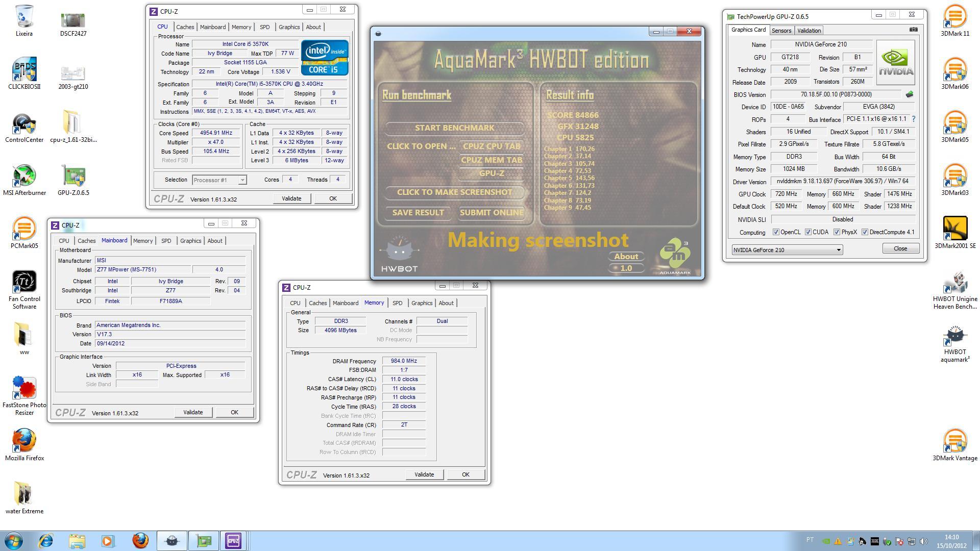The image size is (980, 551).
Task: Click SUBMIT ONLINE in AquaMark
Action: [x=492, y=213]
